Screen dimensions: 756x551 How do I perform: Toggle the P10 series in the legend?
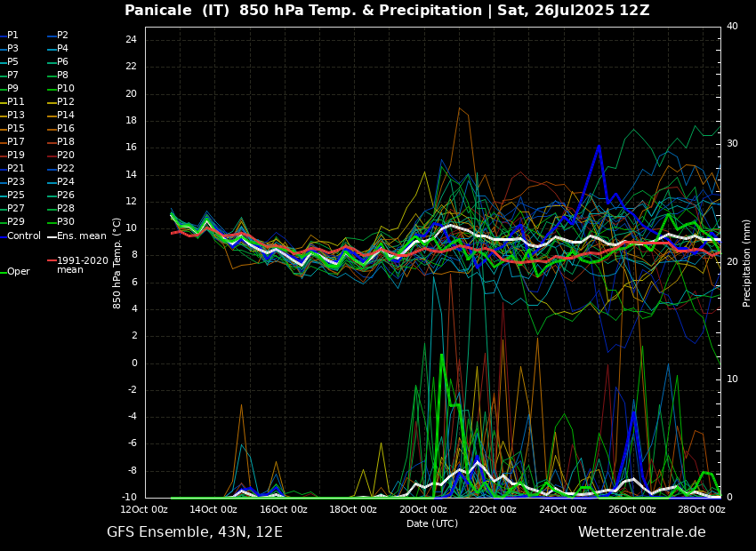(x=66, y=89)
